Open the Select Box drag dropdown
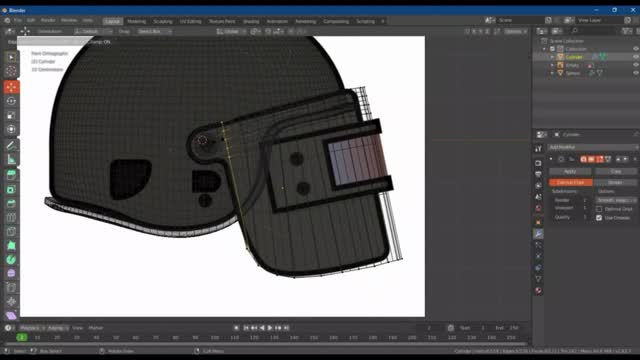Image resolution: width=640 pixels, height=360 pixels. 154,31
